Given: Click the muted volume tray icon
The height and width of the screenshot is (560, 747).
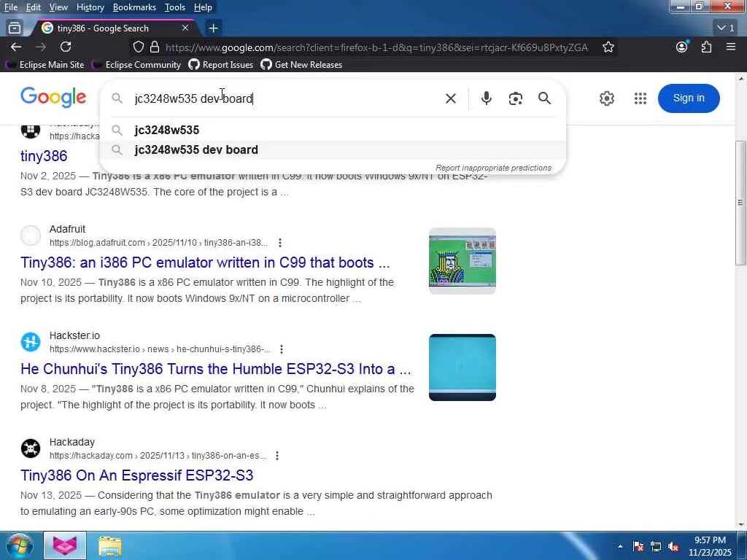Looking at the screenshot, I should coord(673,547).
